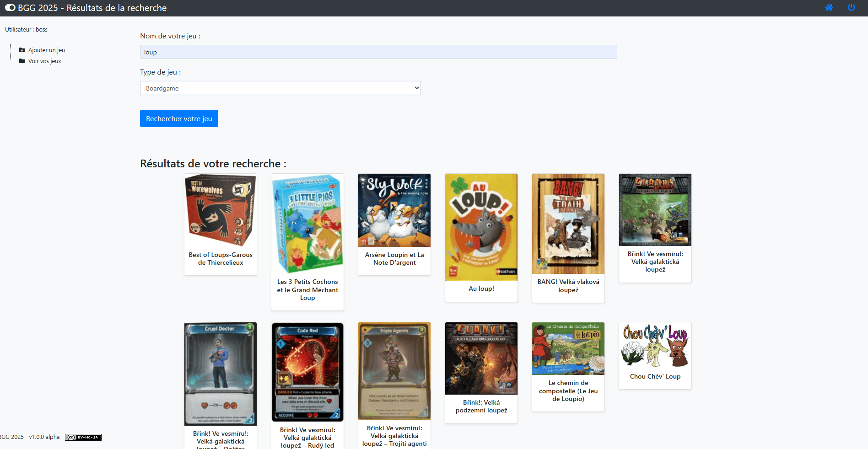Open the Voir vos jeux link
868x449 pixels.
tap(45, 61)
